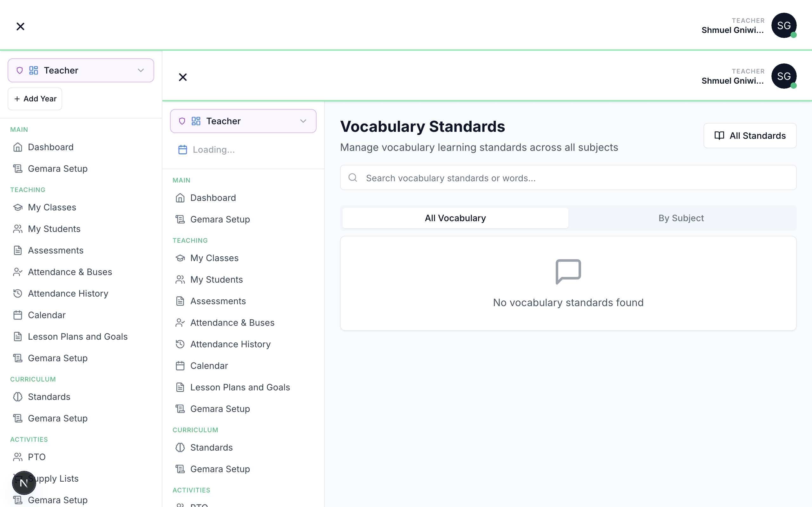Click the calendar icon beside Loading text
The height and width of the screenshot is (507, 812).
click(x=182, y=150)
